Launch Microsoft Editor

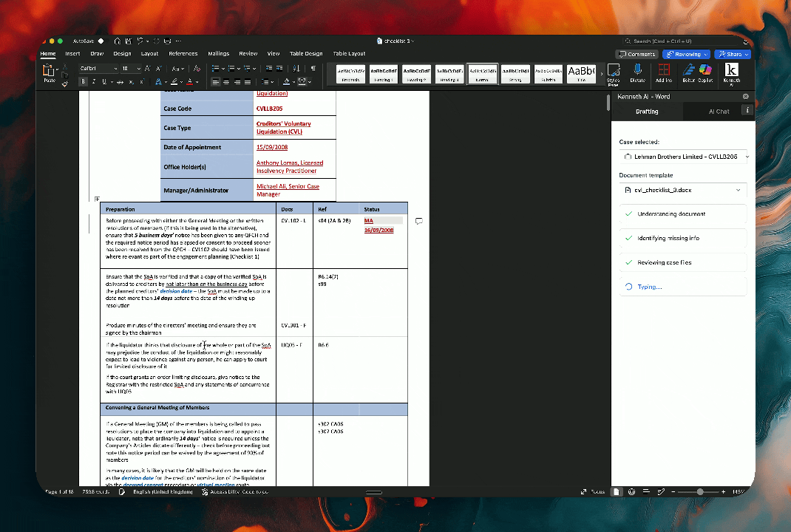688,74
